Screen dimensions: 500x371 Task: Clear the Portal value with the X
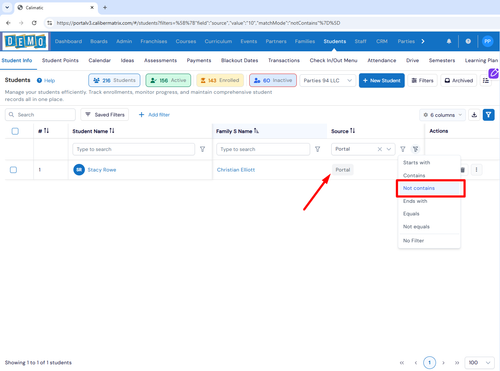click(x=380, y=149)
